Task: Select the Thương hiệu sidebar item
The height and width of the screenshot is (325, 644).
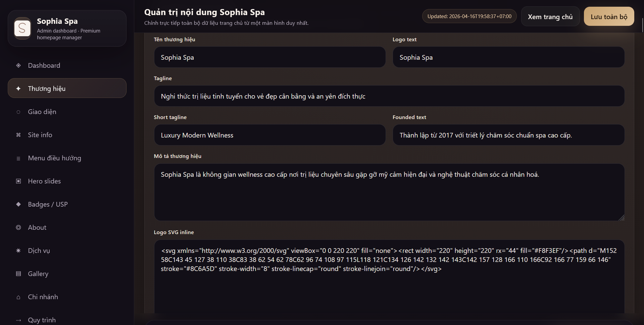Action: 67,88
